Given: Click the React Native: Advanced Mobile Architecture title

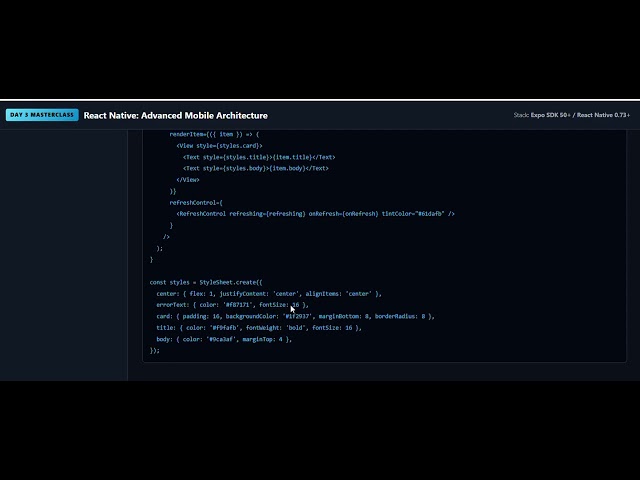Looking at the screenshot, I should (176, 116).
